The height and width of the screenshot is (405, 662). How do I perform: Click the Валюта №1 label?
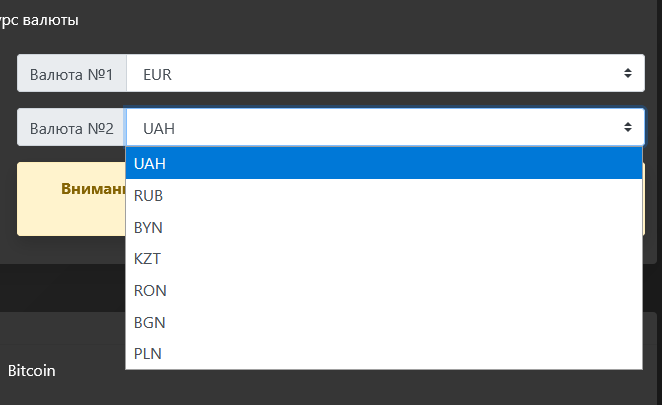[72, 74]
